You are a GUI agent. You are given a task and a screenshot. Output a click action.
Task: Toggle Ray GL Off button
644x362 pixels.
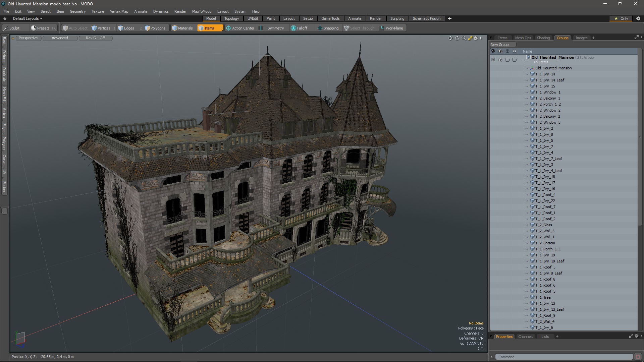click(x=95, y=38)
